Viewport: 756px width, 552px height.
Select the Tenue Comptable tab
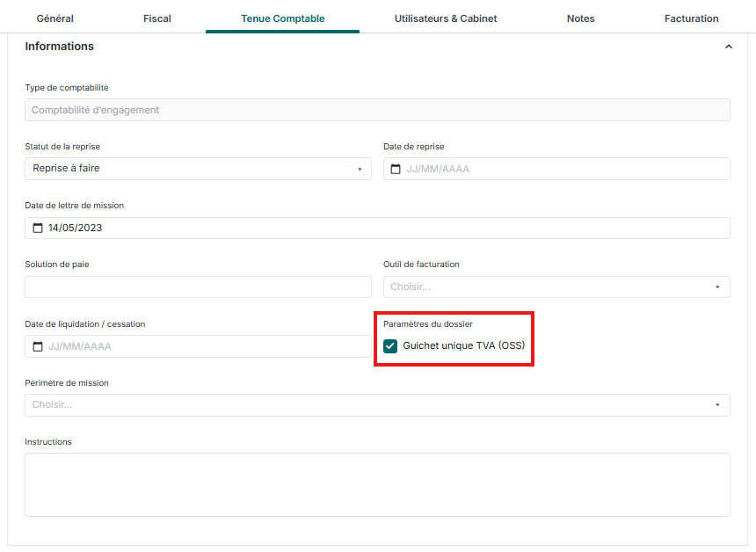point(282,18)
